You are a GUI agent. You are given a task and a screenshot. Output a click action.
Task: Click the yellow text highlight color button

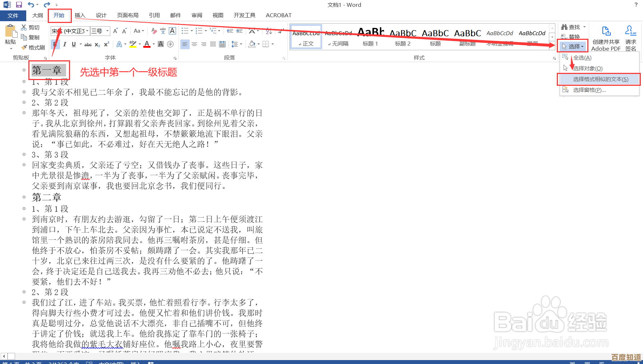133,44
